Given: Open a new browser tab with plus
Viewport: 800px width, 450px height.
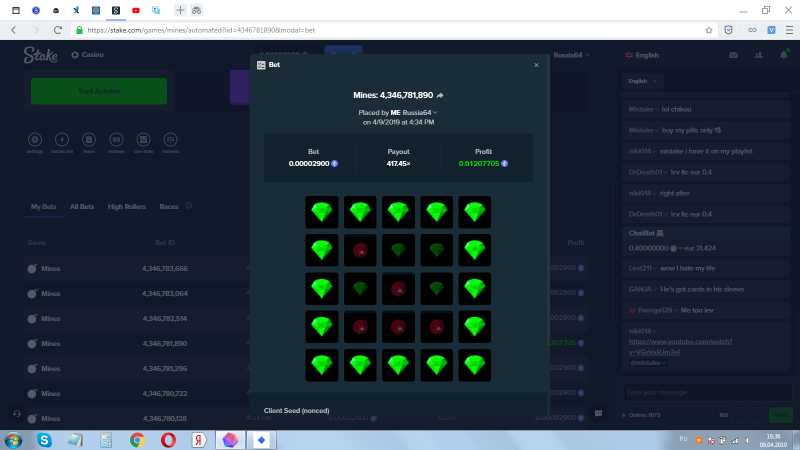Looking at the screenshot, I should [x=180, y=10].
